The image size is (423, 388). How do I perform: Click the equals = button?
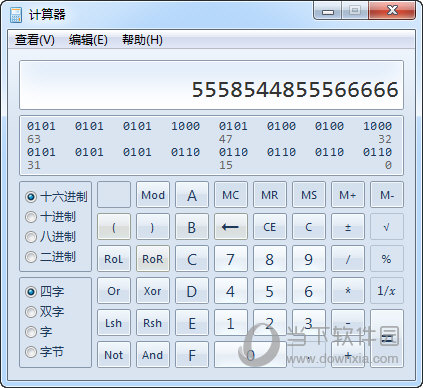click(x=387, y=339)
